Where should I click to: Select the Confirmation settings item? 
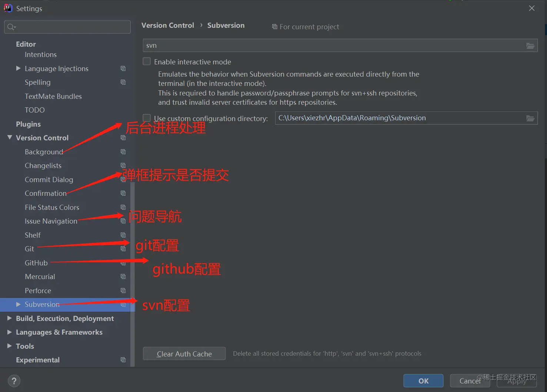point(46,193)
